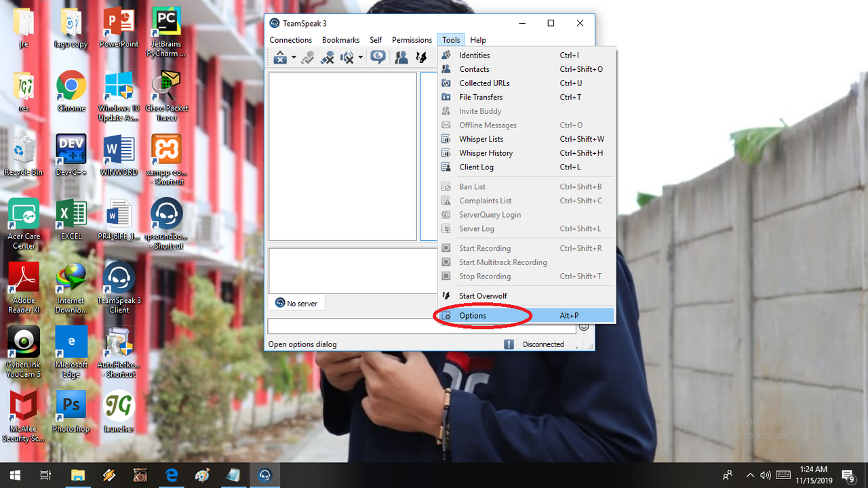
Task: Select the No server chat tab
Action: pyautogui.click(x=296, y=303)
